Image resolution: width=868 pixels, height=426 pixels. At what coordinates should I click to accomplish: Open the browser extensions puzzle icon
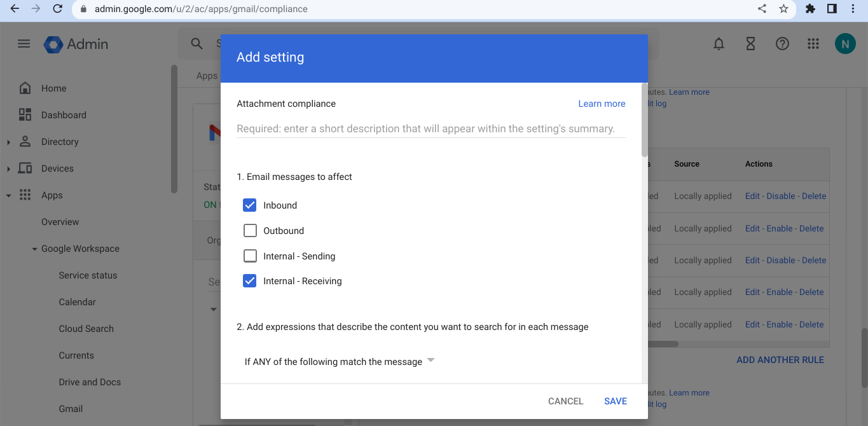(810, 9)
